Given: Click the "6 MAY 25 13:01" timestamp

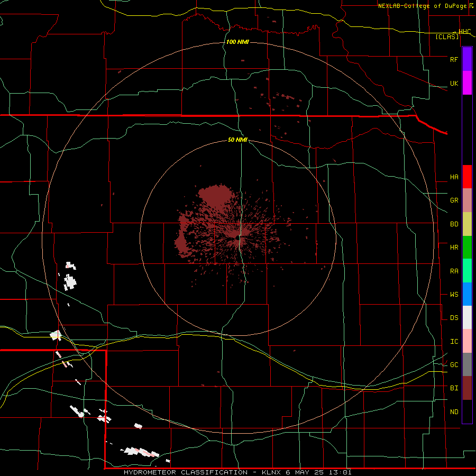Looking at the screenshot, I should click(318, 472).
